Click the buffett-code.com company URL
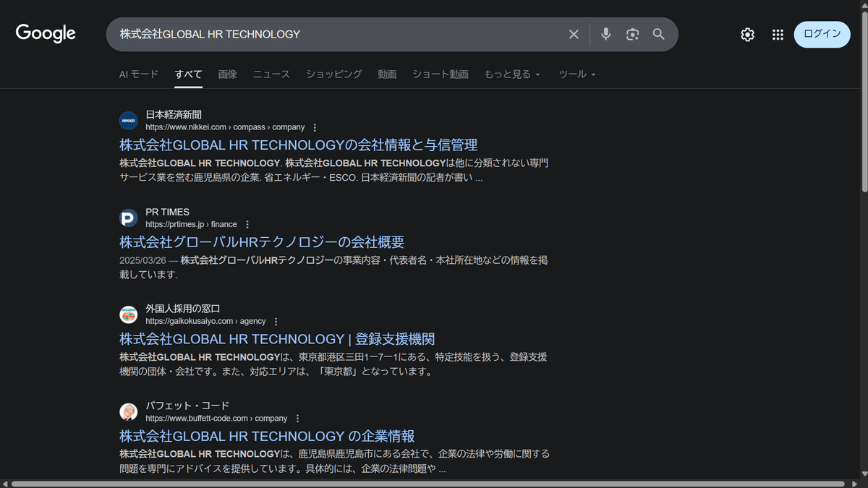Image resolution: width=868 pixels, height=488 pixels. point(216,418)
